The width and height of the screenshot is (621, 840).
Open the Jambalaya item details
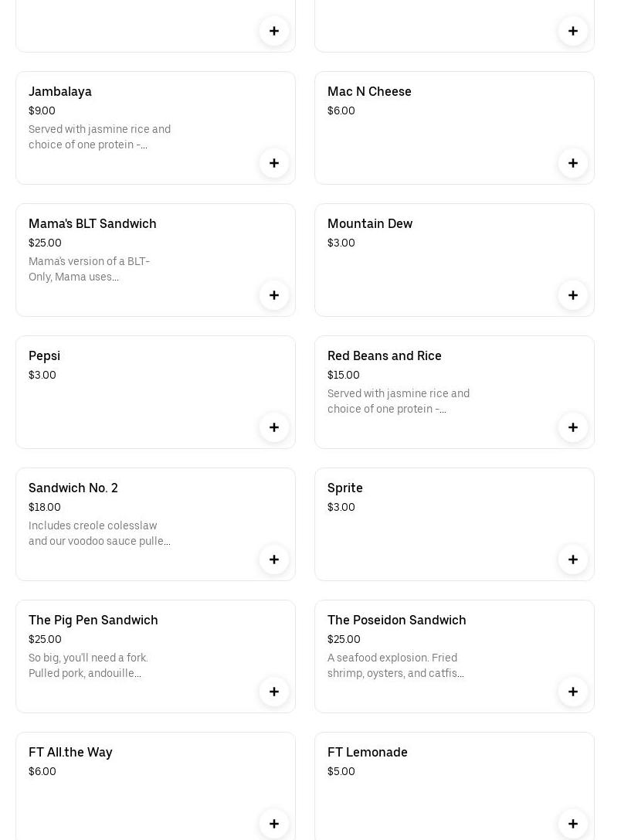(60, 91)
